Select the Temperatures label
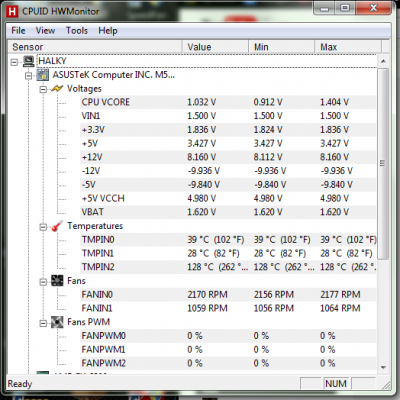 pos(95,226)
